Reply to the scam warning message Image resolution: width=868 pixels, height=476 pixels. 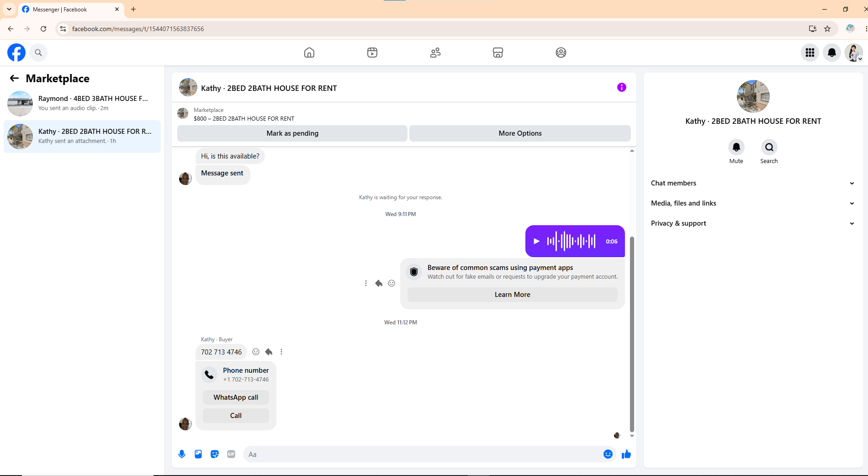tap(379, 283)
